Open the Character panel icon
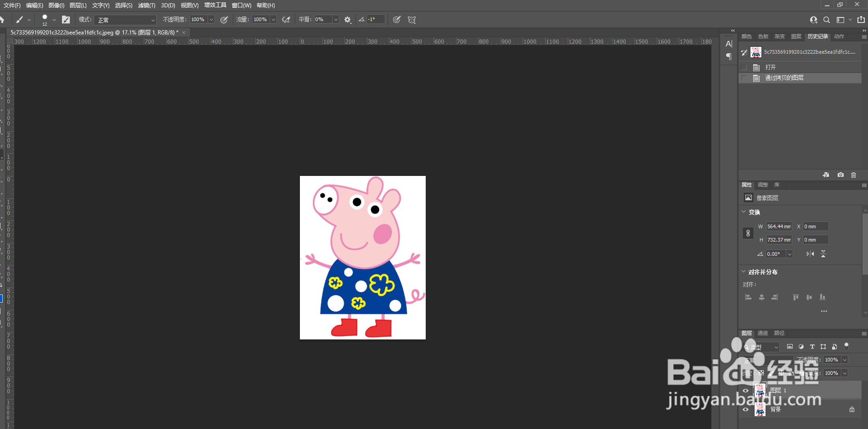The image size is (868, 429). pyautogui.click(x=729, y=44)
